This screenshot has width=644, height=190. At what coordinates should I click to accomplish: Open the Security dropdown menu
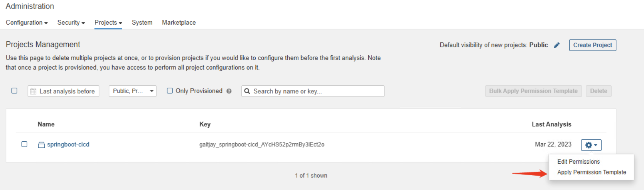tap(71, 22)
